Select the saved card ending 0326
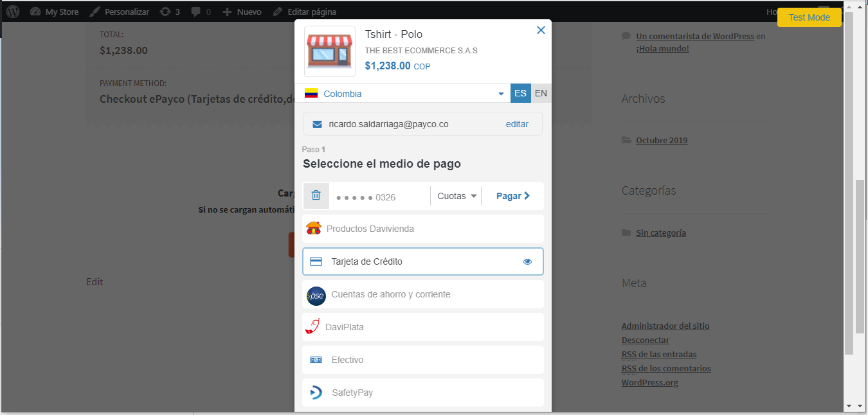 (x=366, y=197)
